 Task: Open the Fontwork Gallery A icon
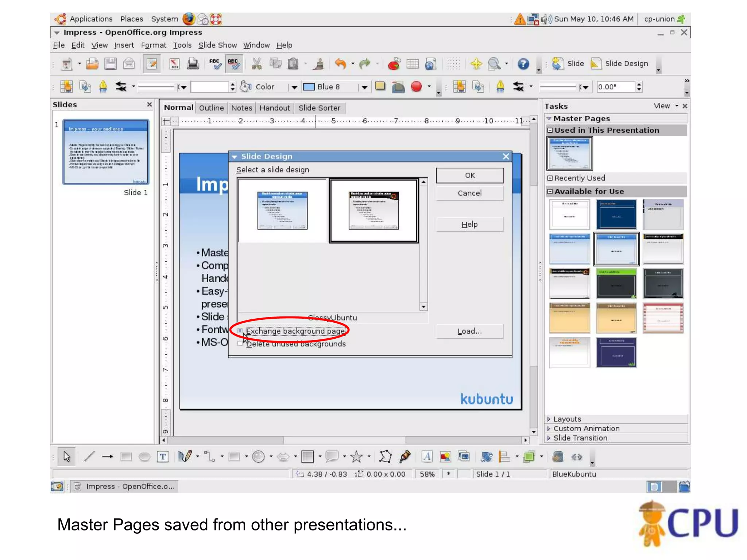427,456
